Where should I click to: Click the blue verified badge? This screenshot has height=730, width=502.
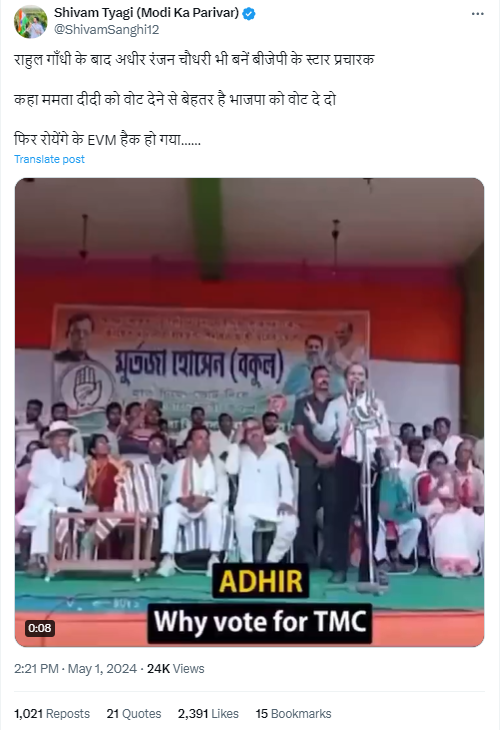[249, 14]
